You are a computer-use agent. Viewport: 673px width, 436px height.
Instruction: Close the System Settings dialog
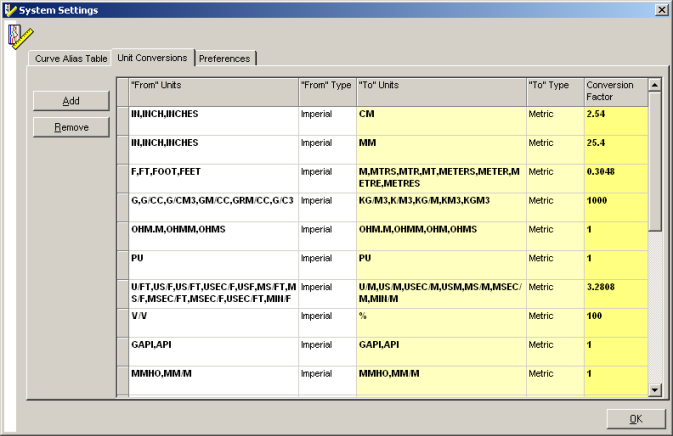661,9
